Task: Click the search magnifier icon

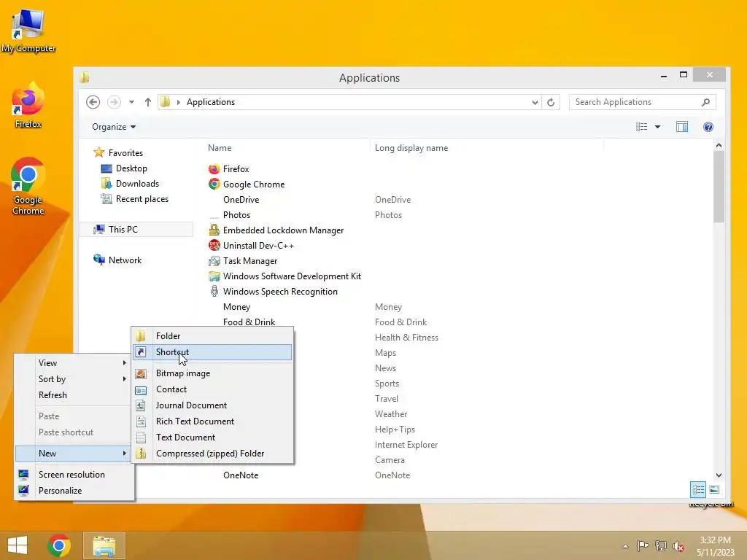Action: (x=705, y=102)
